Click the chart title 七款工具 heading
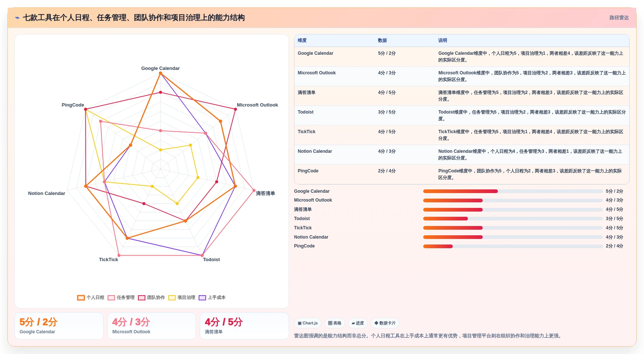 (134, 18)
